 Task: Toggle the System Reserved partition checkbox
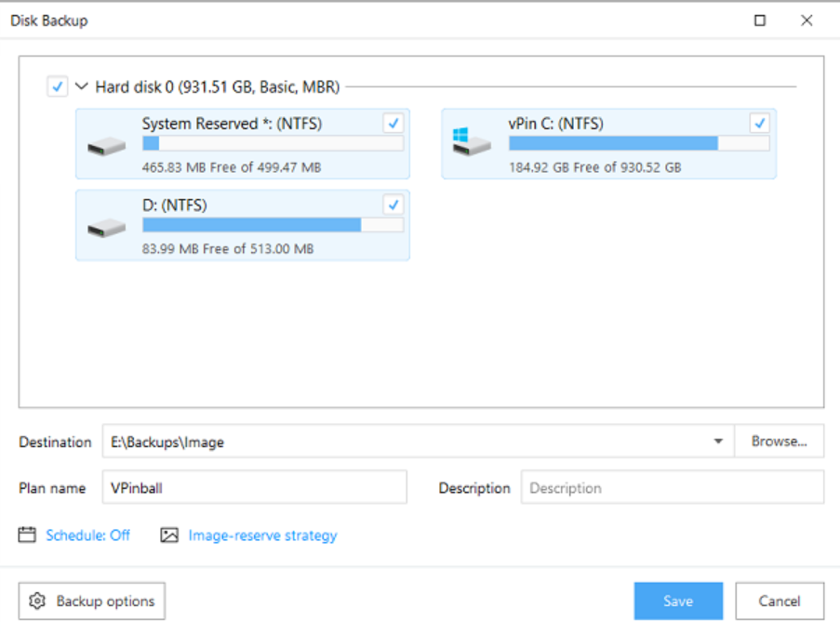pyautogui.click(x=393, y=123)
